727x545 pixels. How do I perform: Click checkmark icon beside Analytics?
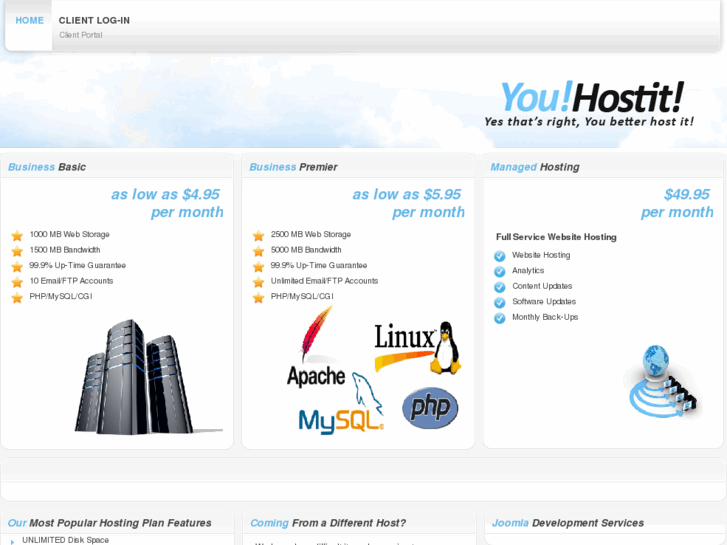click(x=500, y=271)
